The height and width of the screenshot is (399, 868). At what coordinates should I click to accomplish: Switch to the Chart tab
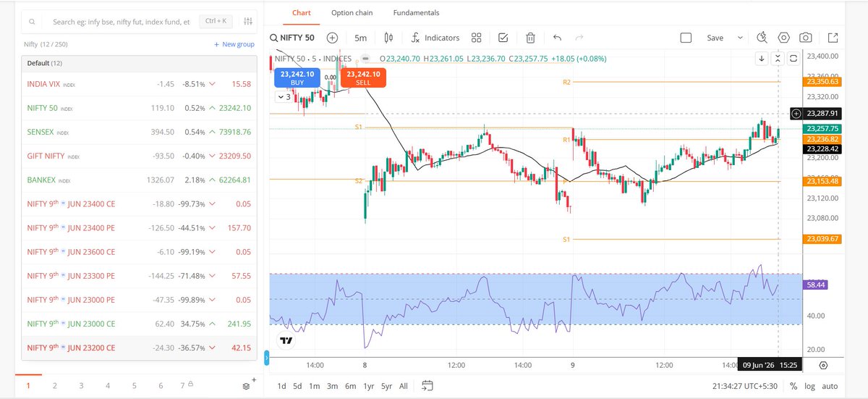click(300, 13)
